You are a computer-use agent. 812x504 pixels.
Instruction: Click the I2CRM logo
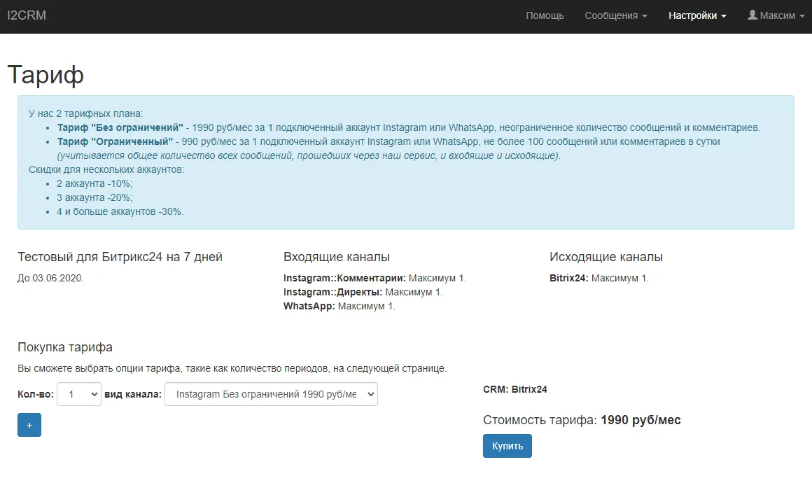click(x=27, y=15)
